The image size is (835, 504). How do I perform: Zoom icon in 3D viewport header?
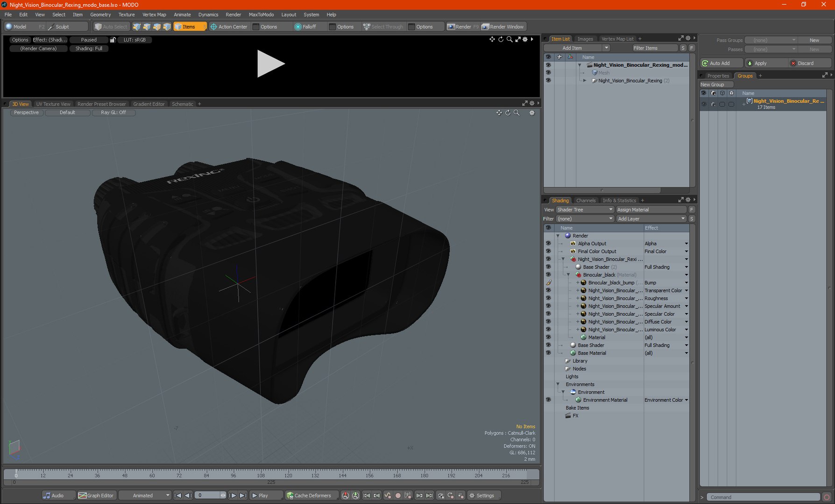point(517,112)
